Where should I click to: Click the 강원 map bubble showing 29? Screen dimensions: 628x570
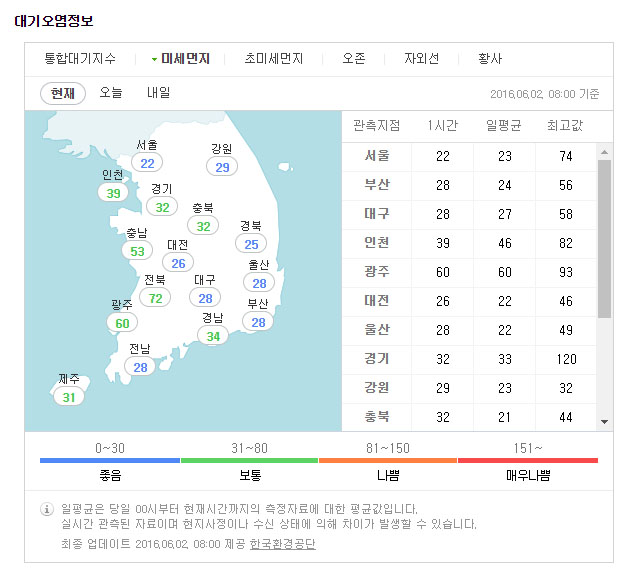(x=222, y=167)
